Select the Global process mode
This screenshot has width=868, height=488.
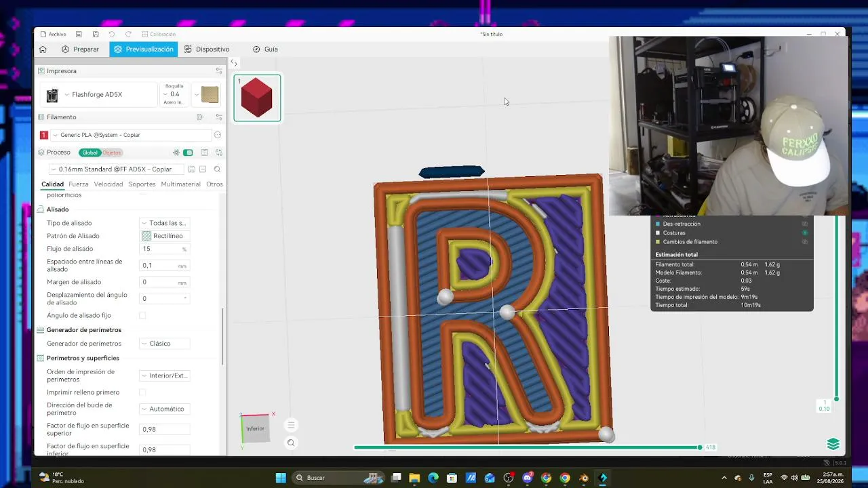90,152
